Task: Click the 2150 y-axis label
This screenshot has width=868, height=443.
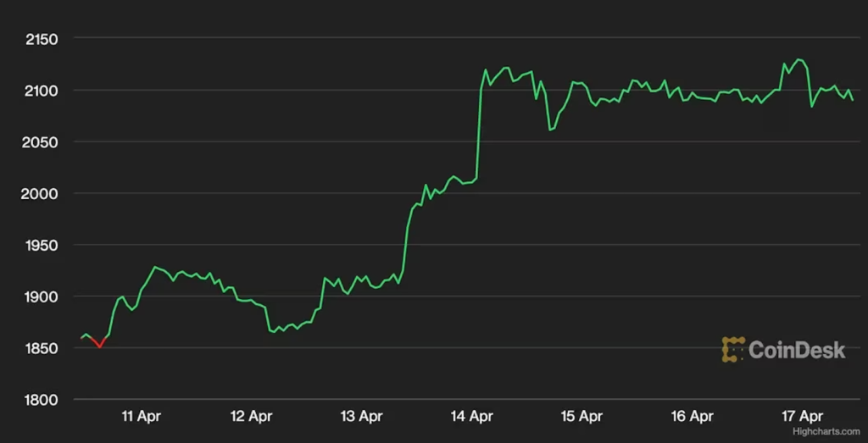Action: coord(42,39)
